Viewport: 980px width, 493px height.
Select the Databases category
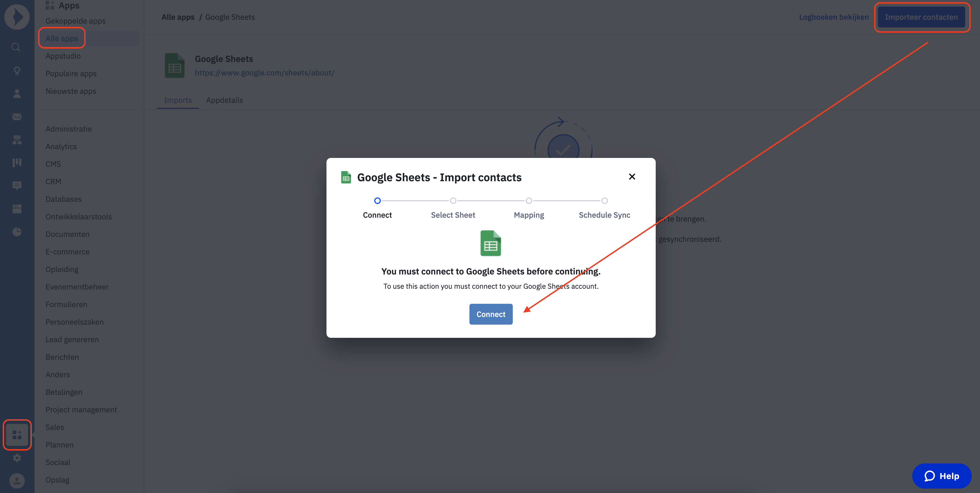point(64,199)
